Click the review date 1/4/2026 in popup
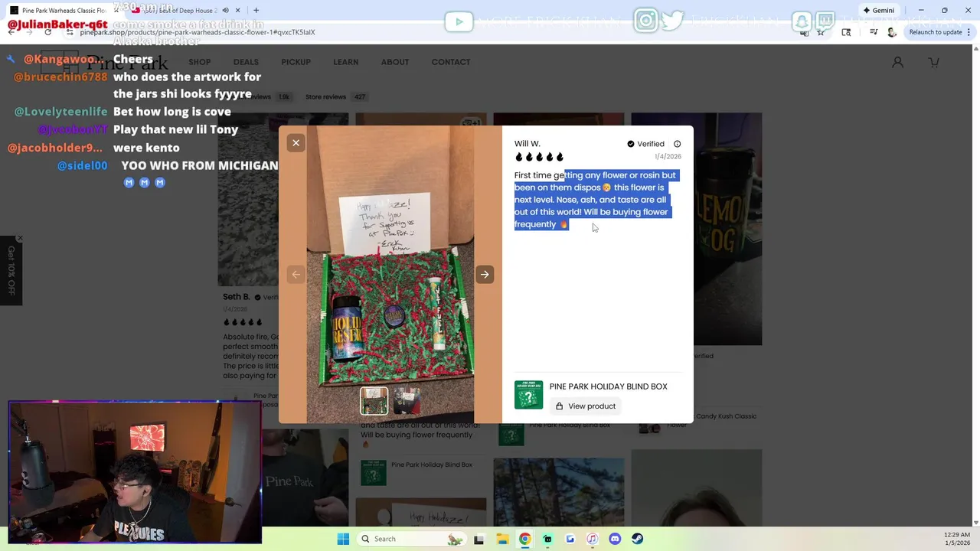Screen dimensions: 980x551 tap(668, 157)
